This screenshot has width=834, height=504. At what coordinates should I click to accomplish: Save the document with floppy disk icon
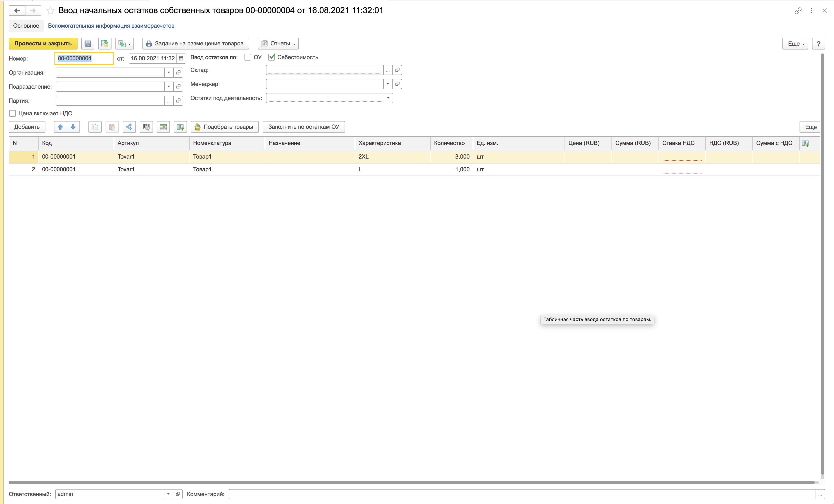click(88, 43)
